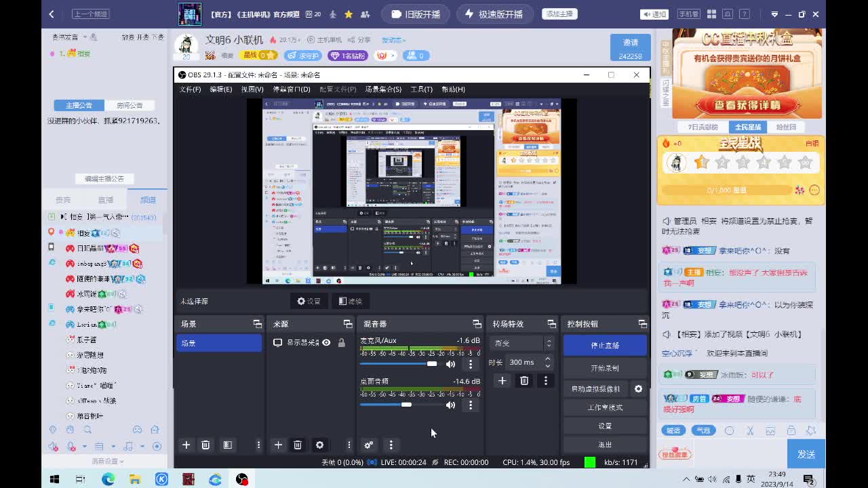Float the 场景 dock with popout icon
This screenshot has height=488, width=868.
tap(257, 324)
